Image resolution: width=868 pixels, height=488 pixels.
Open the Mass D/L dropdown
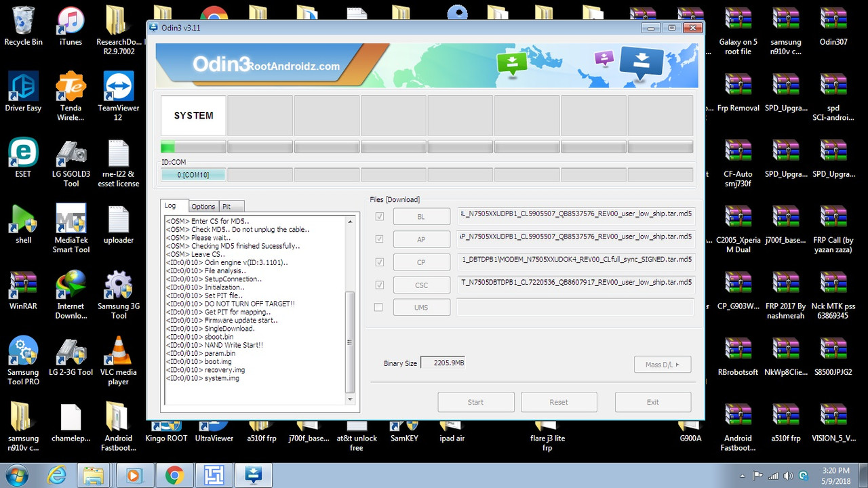click(663, 365)
